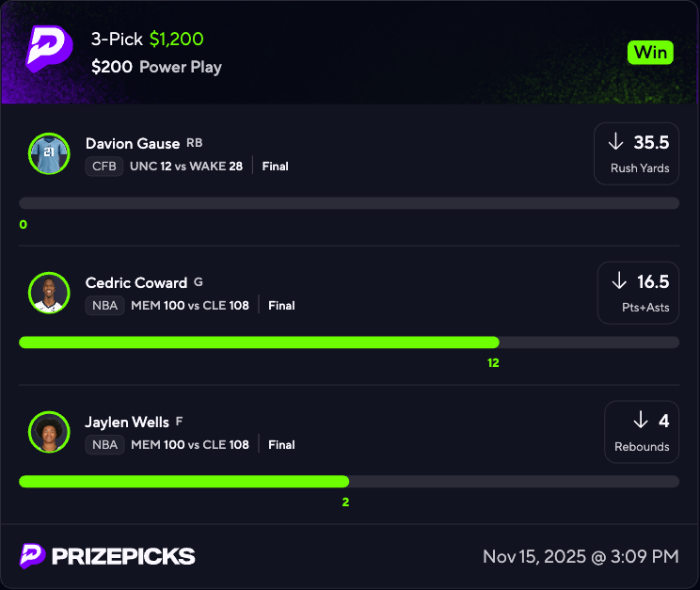Click Cedric Coward's Pts+Asts progress bar
The width and height of the screenshot is (700, 590).
tap(349, 343)
